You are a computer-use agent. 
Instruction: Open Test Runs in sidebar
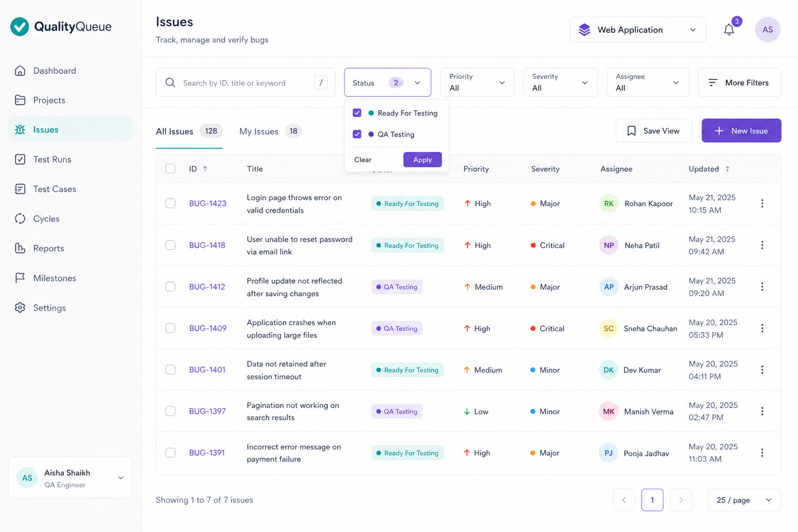tap(71, 159)
